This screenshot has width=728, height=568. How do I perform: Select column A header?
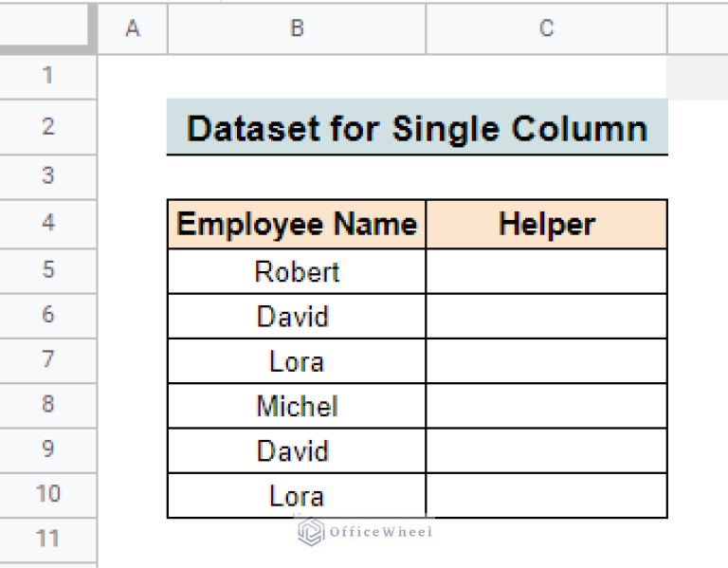(133, 28)
